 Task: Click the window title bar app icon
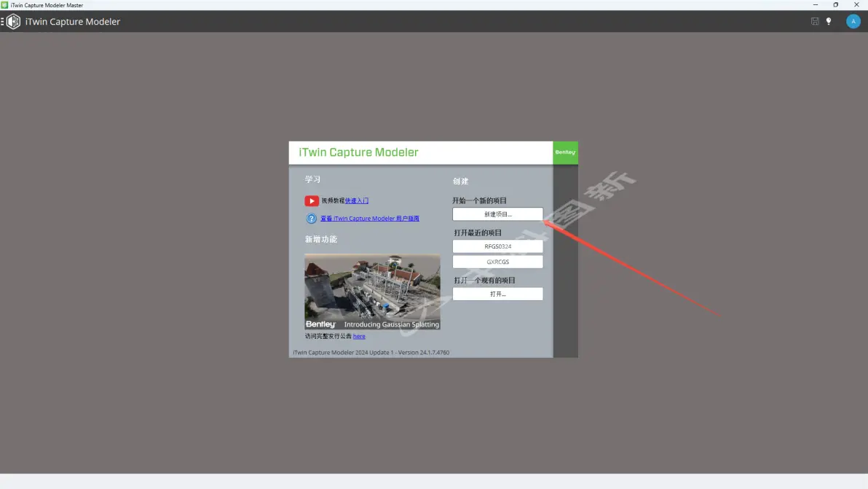[x=4, y=5]
